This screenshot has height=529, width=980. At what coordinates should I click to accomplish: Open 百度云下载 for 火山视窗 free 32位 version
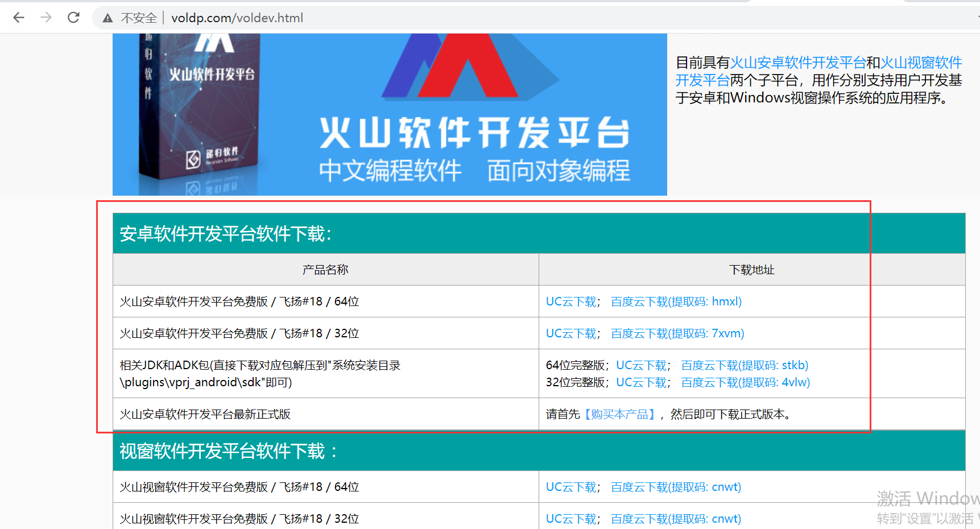676,519
